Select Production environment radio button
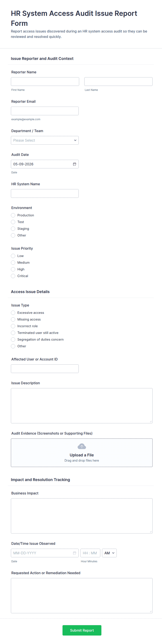This screenshot has width=162, height=644. 13,215
